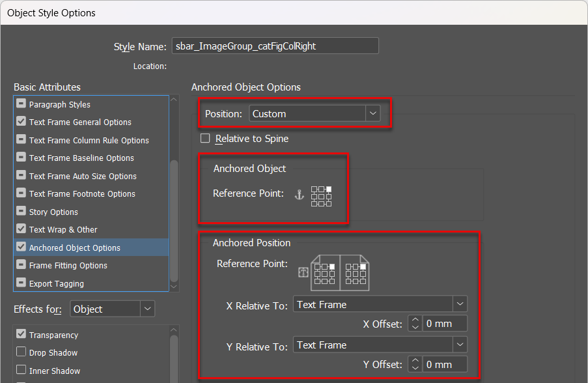This screenshot has height=383, width=588.
Task: Toggle Text Frame Footnote Options checkbox
Action: point(21,193)
